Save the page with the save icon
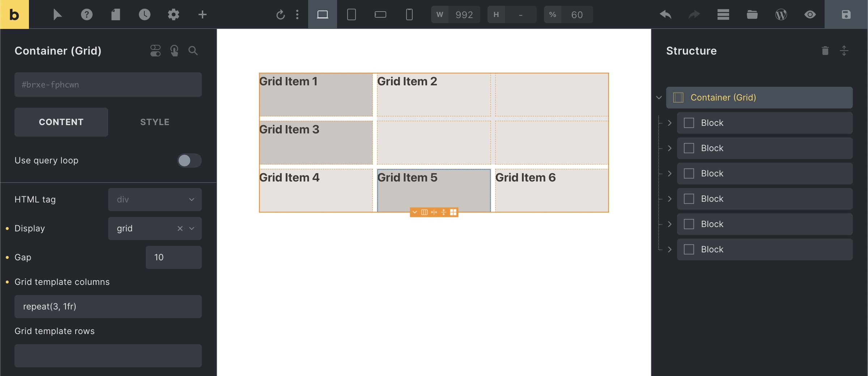Screen dimensions: 868x376 tap(845, 14)
